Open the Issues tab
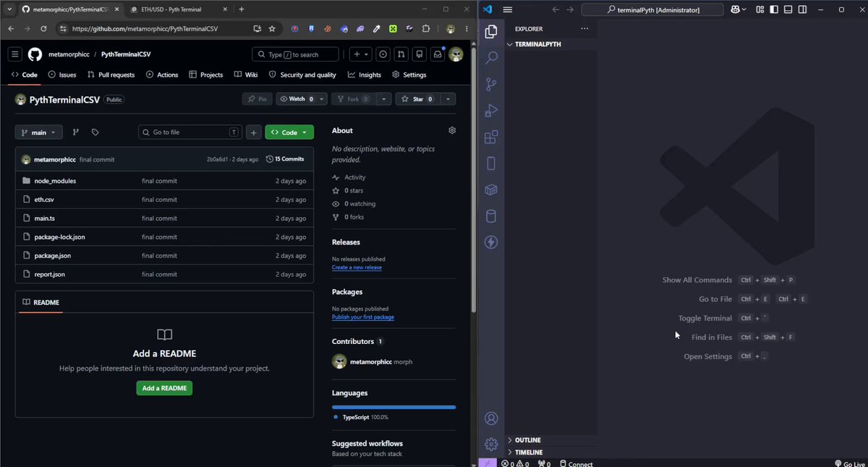Image resolution: width=868 pixels, height=467 pixels. pyautogui.click(x=62, y=75)
